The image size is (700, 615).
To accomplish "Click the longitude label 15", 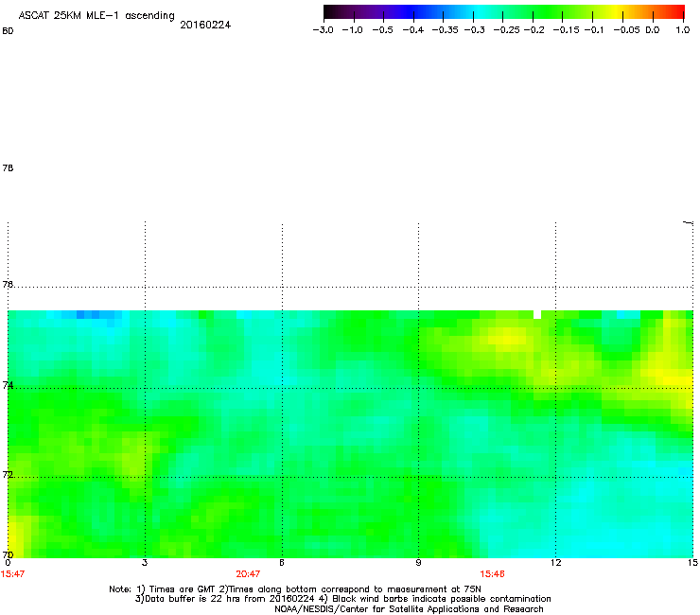I will [x=692, y=563].
